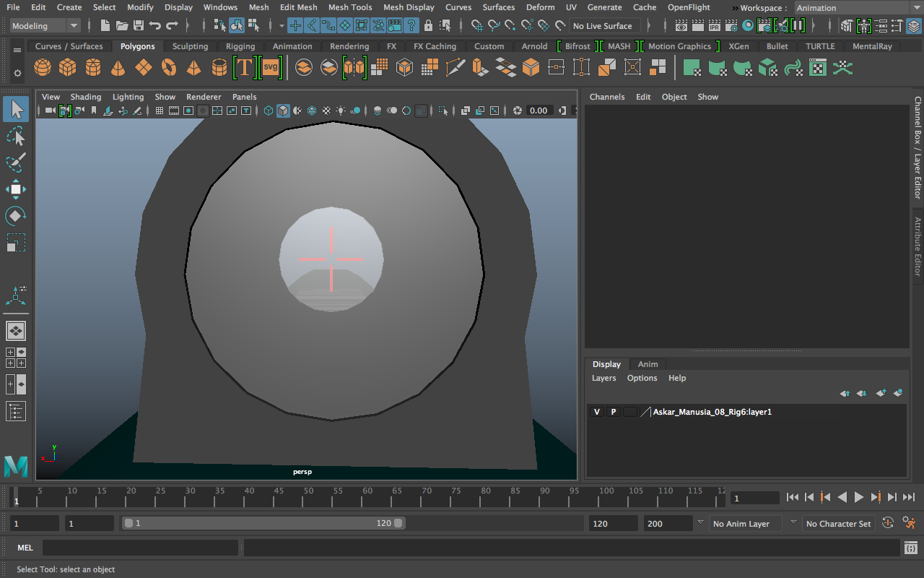Open the shelf options gear menu
924x578 pixels.
[17, 73]
